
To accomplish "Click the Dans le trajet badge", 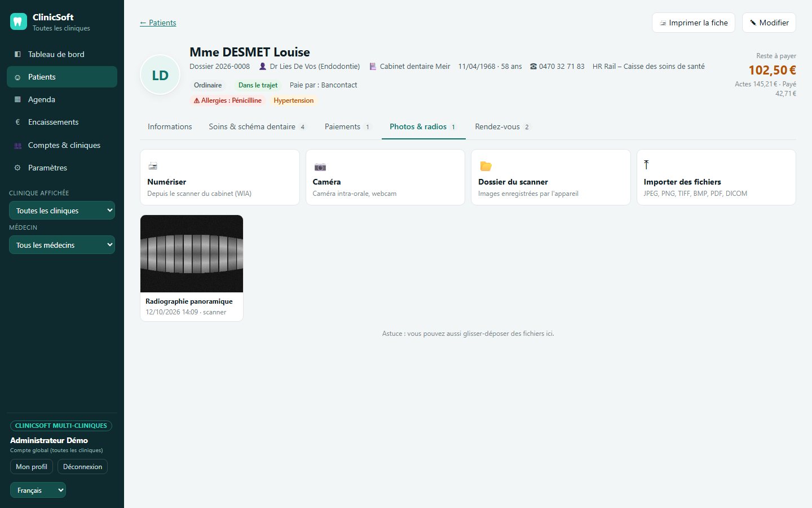I will (x=258, y=85).
